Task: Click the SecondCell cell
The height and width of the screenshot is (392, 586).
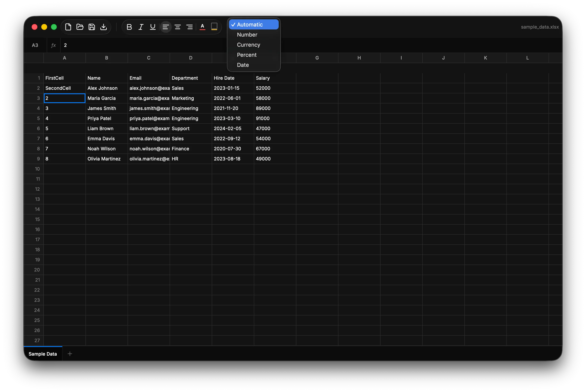Action: pos(65,88)
